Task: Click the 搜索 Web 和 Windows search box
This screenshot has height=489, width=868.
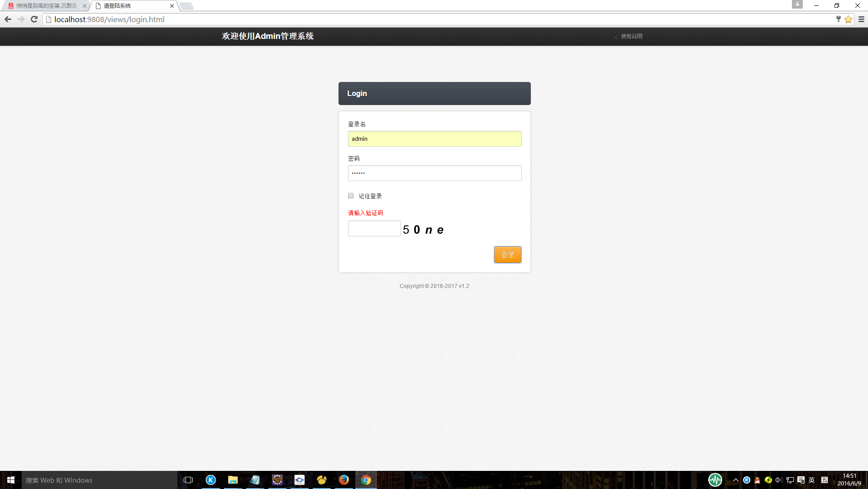Action: point(100,480)
